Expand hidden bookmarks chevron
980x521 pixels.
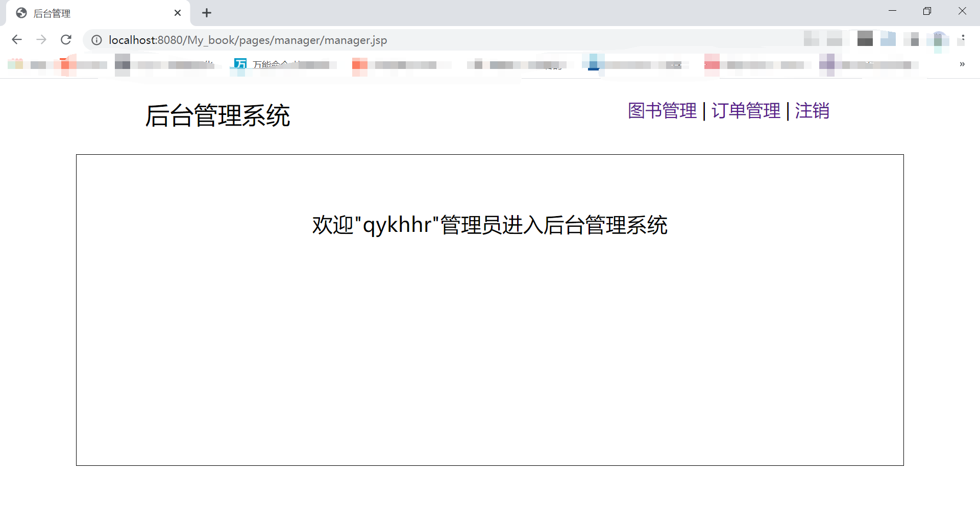click(962, 64)
